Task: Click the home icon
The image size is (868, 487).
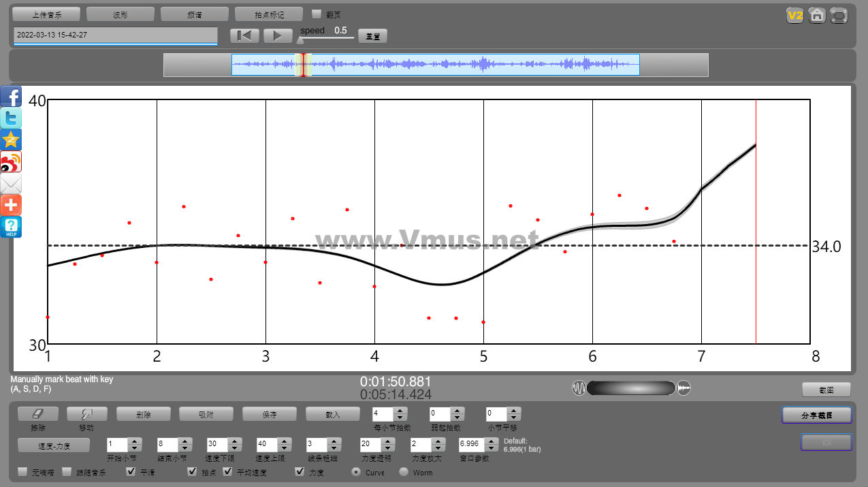Action: (817, 16)
